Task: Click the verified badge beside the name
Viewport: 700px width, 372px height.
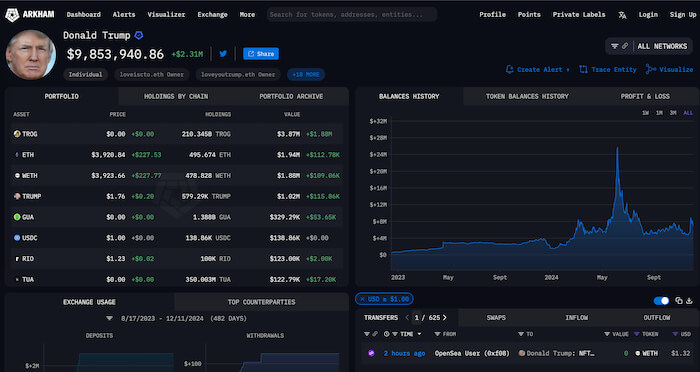Action: click(139, 35)
